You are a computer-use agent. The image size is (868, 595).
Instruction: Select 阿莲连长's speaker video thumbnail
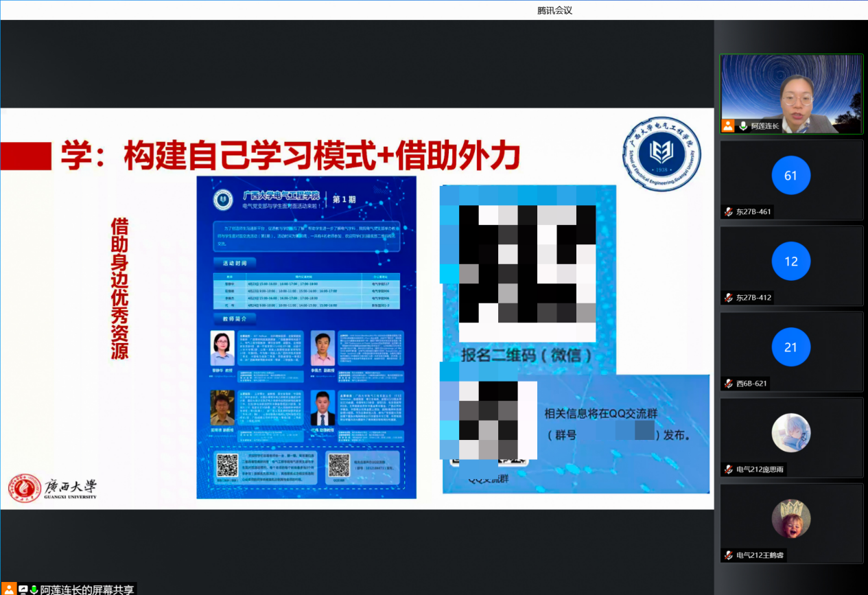tap(791, 93)
